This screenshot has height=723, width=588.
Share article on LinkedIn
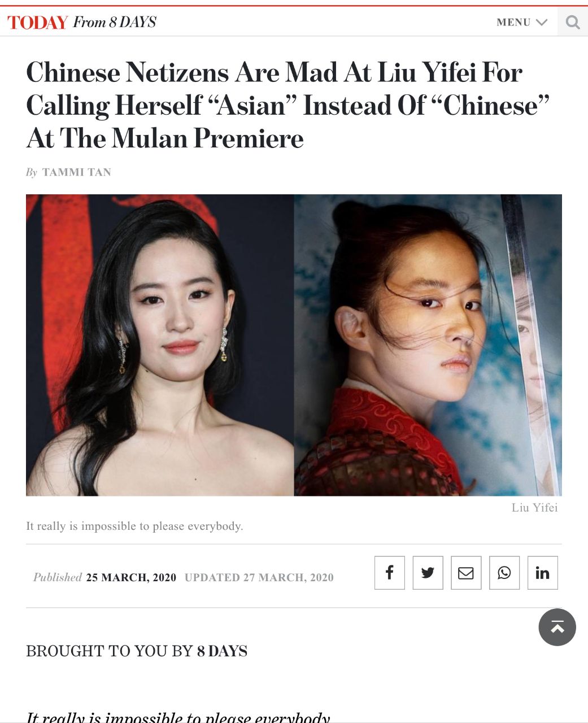tap(543, 573)
